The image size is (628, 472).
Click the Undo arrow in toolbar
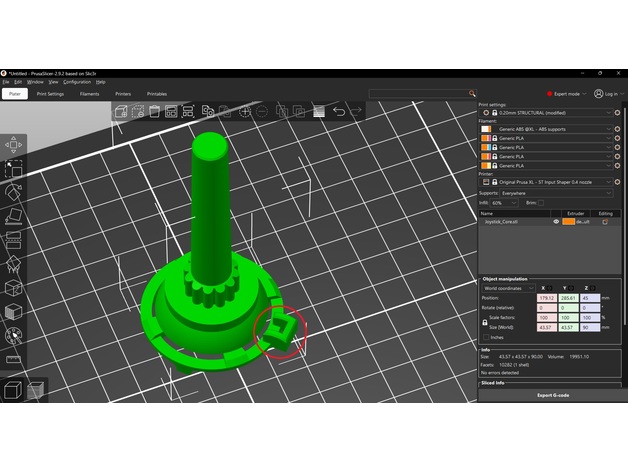pos(339,111)
